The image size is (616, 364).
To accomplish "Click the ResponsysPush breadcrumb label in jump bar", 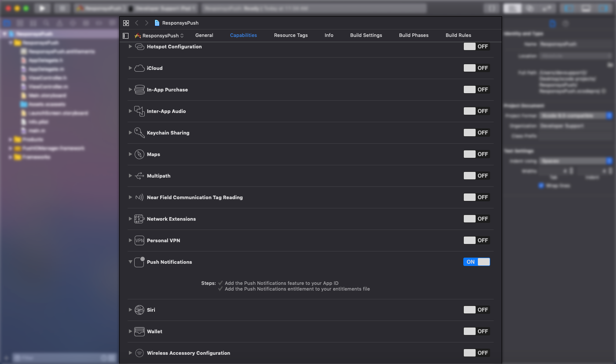I will [x=180, y=23].
